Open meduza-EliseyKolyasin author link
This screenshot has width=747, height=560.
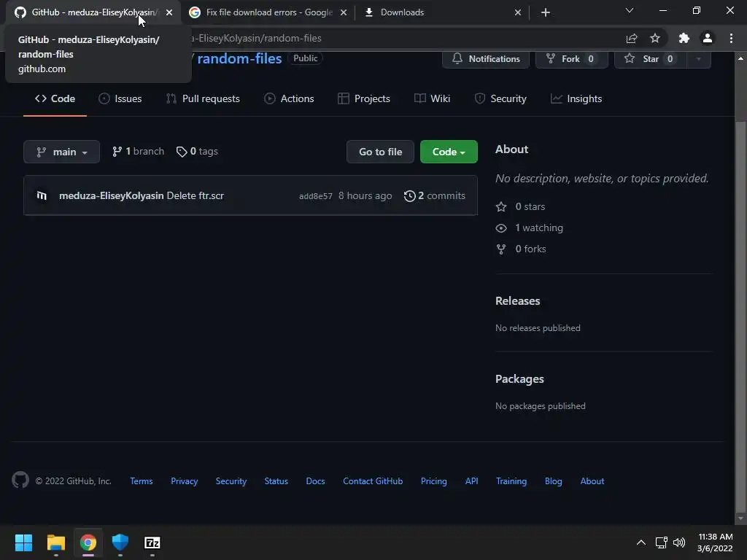pyautogui.click(x=112, y=195)
